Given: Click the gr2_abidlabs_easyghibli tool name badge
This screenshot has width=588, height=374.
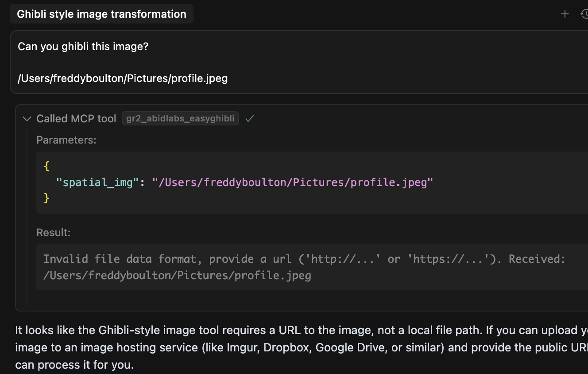Looking at the screenshot, I should pyautogui.click(x=180, y=119).
